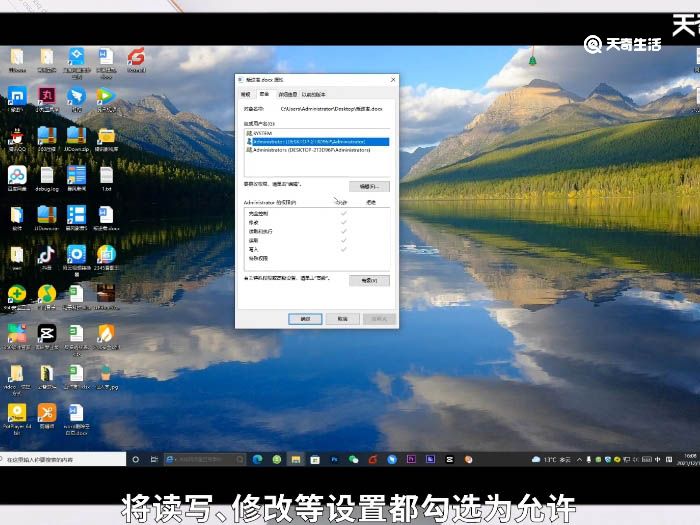Open Photoshop from the taskbar
Screen dimensions: 700x525
[333, 459]
